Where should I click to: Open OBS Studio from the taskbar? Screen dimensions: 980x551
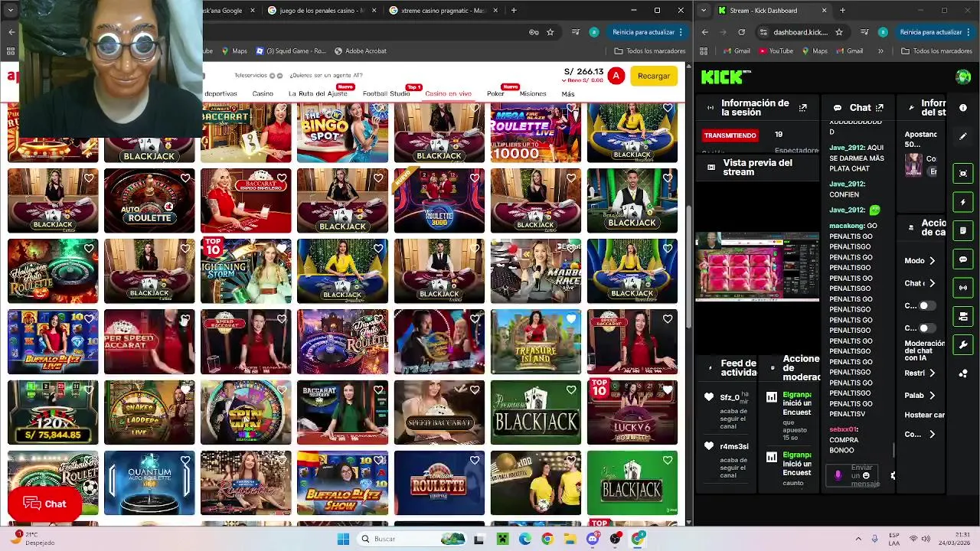616,539
